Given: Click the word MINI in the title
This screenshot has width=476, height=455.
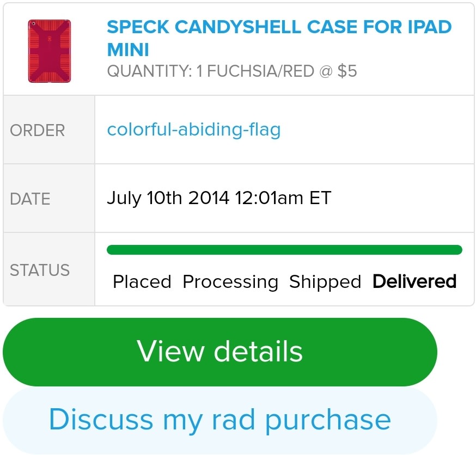Looking at the screenshot, I should (128, 50).
